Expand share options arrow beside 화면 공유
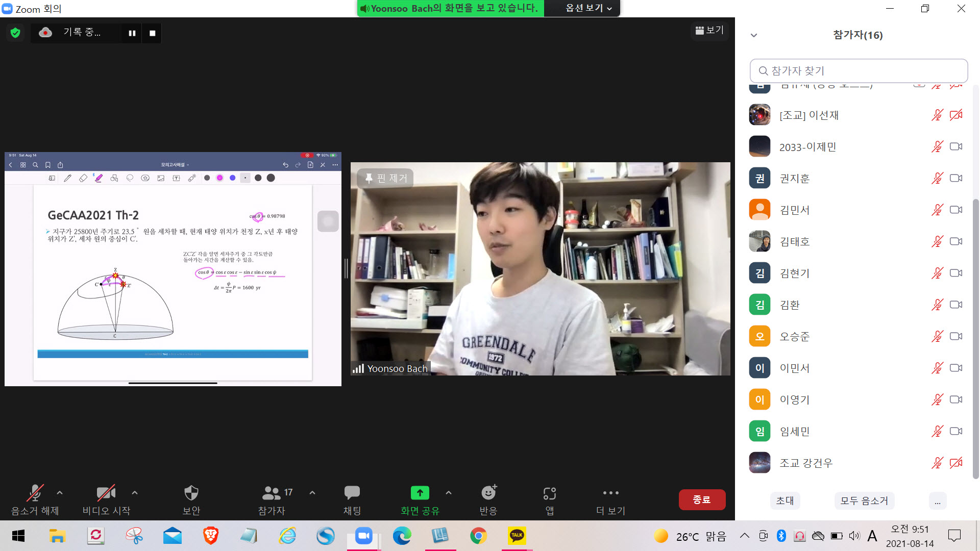 click(x=449, y=493)
